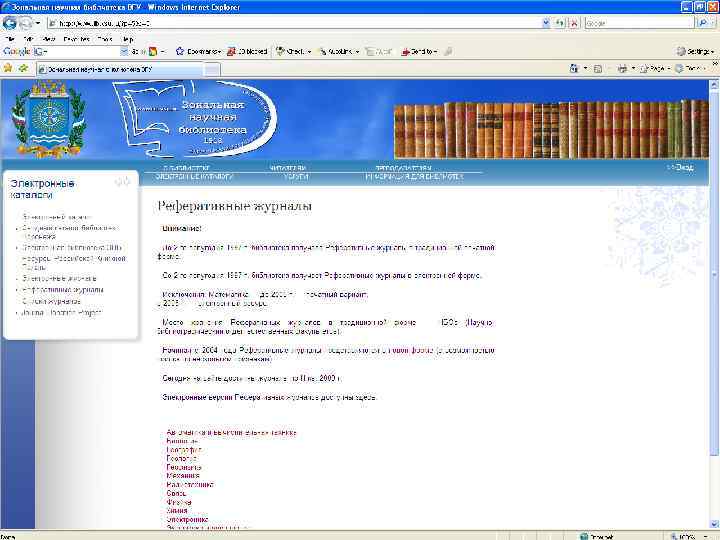Open the View menu
This screenshot has height=540, width=720.
pyautogui.click(x=48, y=39)
